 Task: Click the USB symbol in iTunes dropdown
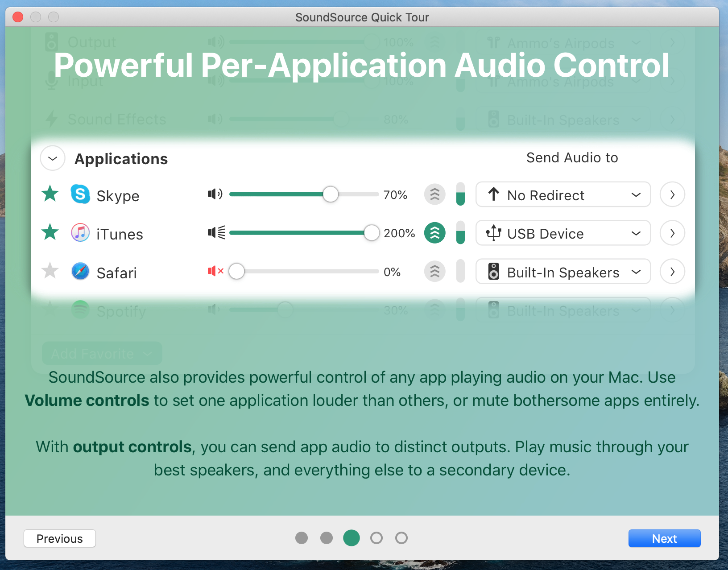pos(493,232)
